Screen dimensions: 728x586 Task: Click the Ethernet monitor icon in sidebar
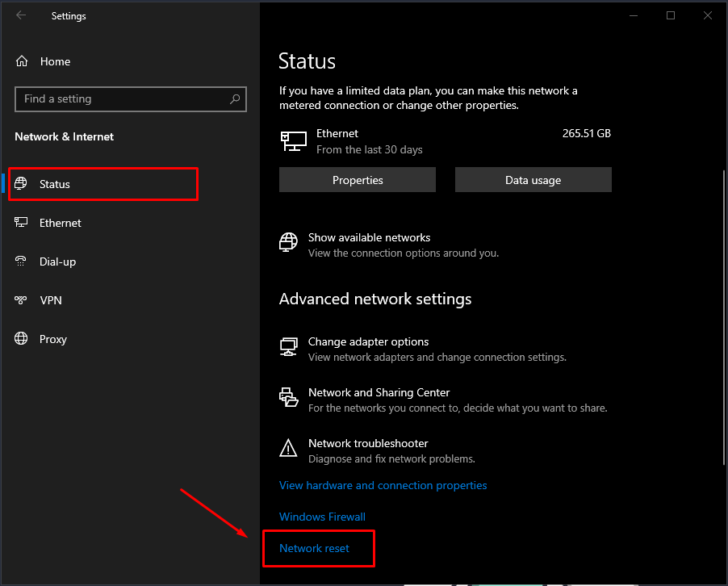pyautogui.click(x=22, y=223)
